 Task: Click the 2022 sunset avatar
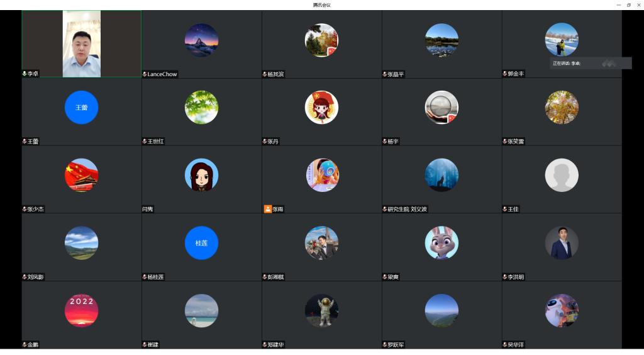pos(81,310)
